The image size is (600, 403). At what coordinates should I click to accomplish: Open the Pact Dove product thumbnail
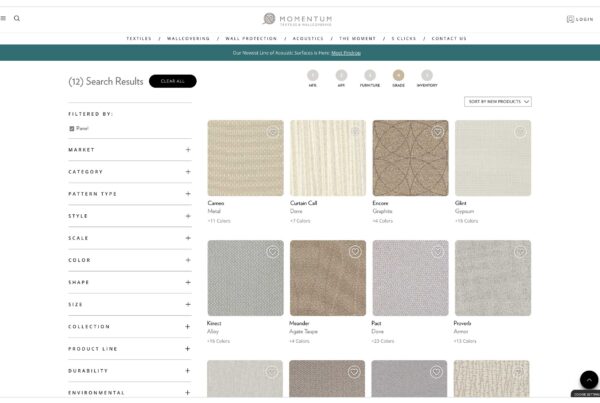click(x=410, y=278)
